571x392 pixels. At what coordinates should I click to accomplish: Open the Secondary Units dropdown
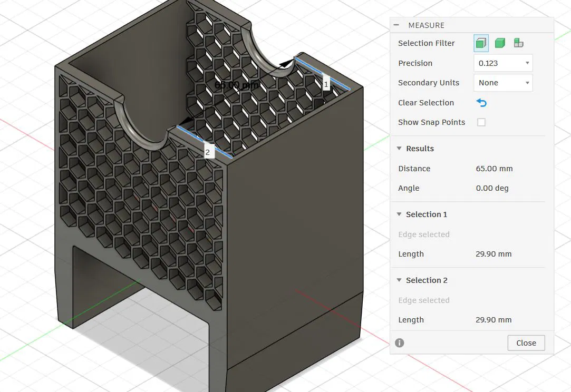[x=503, y=83]
